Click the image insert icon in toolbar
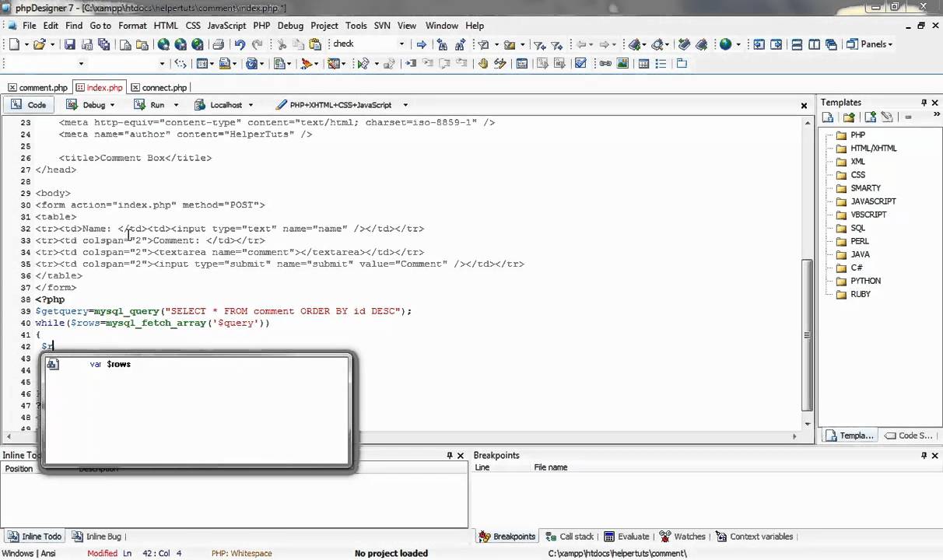This screenshot has width=943, height=560. click(622, 64)
